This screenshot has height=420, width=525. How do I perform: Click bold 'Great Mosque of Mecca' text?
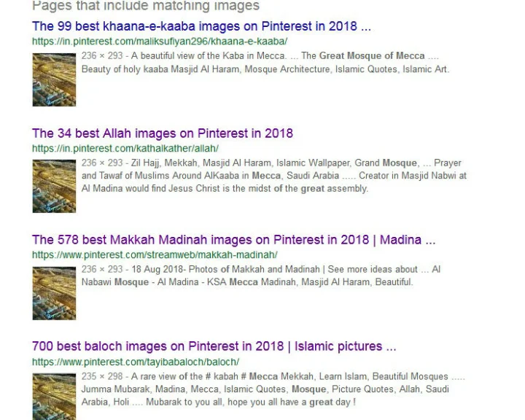pyautogui.click(x=372, y=55)
